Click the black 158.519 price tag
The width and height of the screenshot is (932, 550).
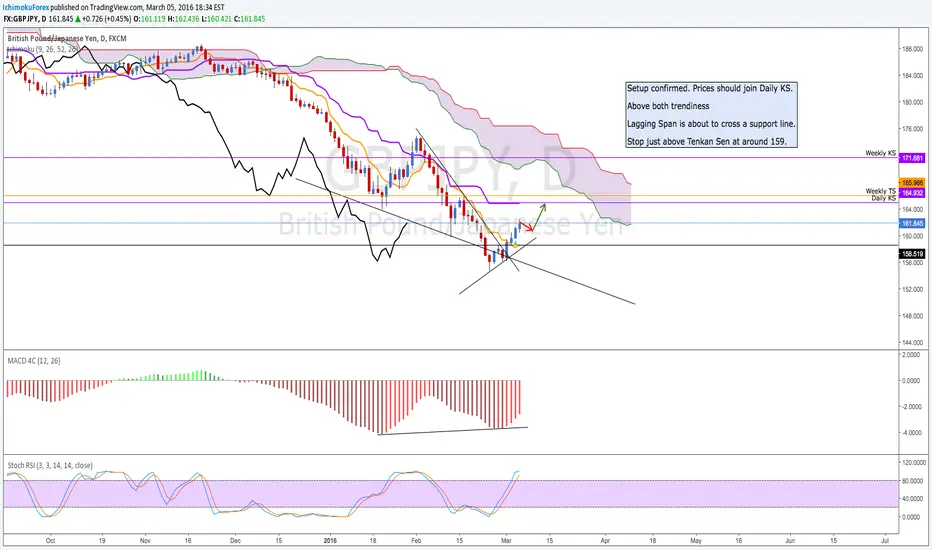click(912, 254)
